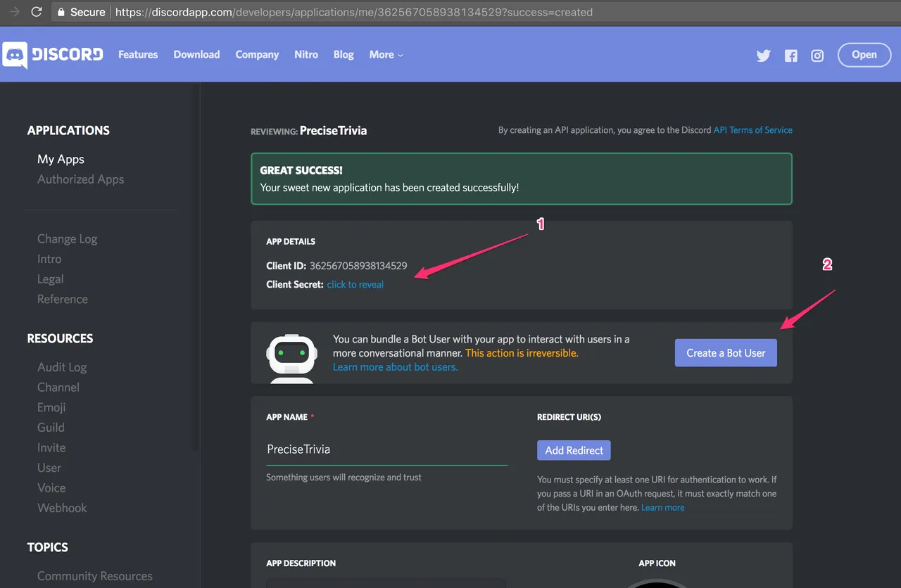Click the REDIRECT URI(S) label
This screenshot has height=588, width=901.
tap(569, 417)
